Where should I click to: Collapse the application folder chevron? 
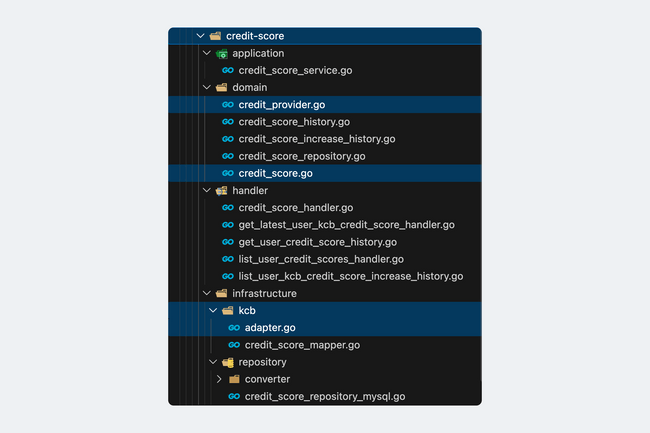207,53
